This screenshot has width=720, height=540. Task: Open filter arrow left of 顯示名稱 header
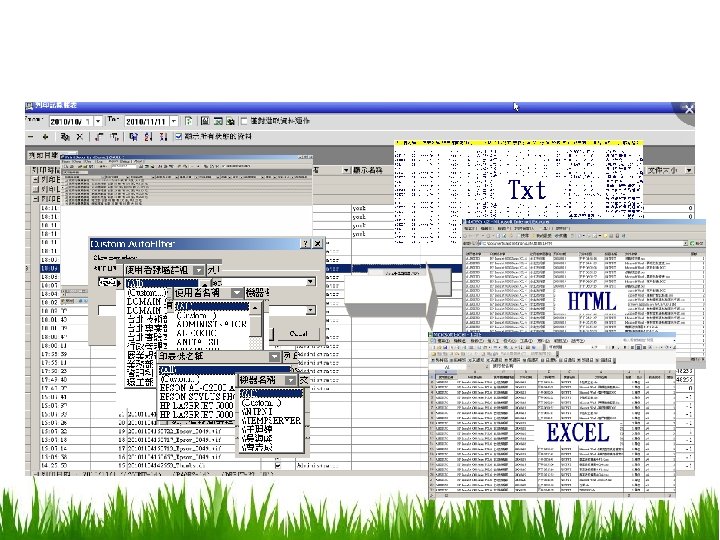tap(346, 170)
